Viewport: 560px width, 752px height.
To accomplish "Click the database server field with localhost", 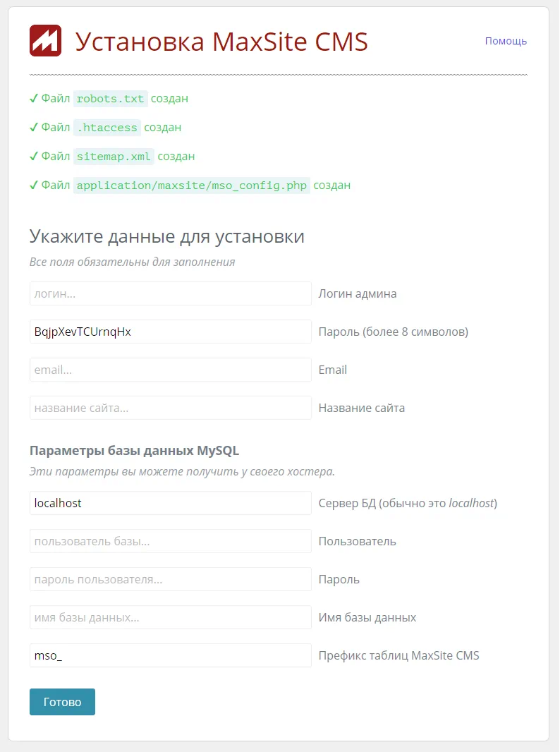I will point(171,503).
